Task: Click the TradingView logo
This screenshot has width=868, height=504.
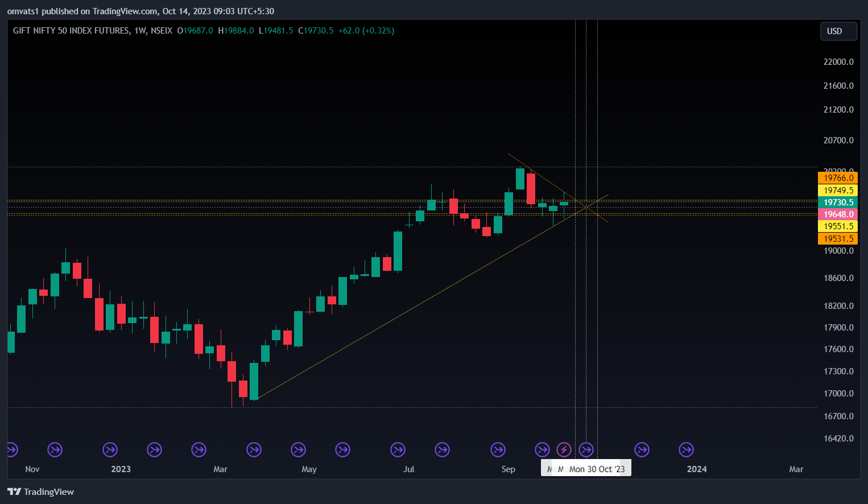Action: pos(41,492)
